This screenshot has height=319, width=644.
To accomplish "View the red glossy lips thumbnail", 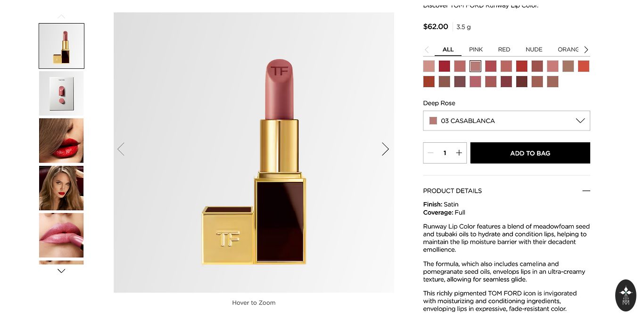I will [61, 140].
